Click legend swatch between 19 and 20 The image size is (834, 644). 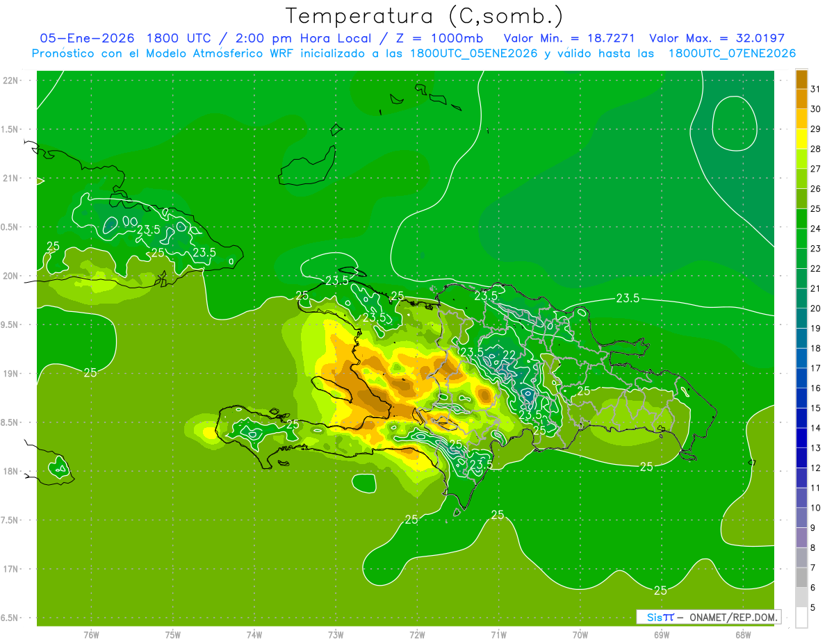tap(801, 319)
